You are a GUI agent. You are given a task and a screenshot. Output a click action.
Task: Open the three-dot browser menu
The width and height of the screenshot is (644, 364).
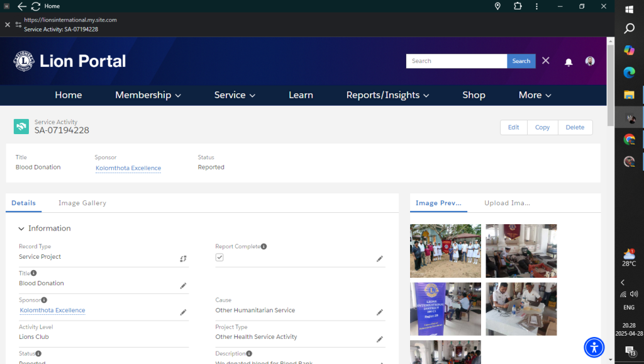(x=536, y=6)
